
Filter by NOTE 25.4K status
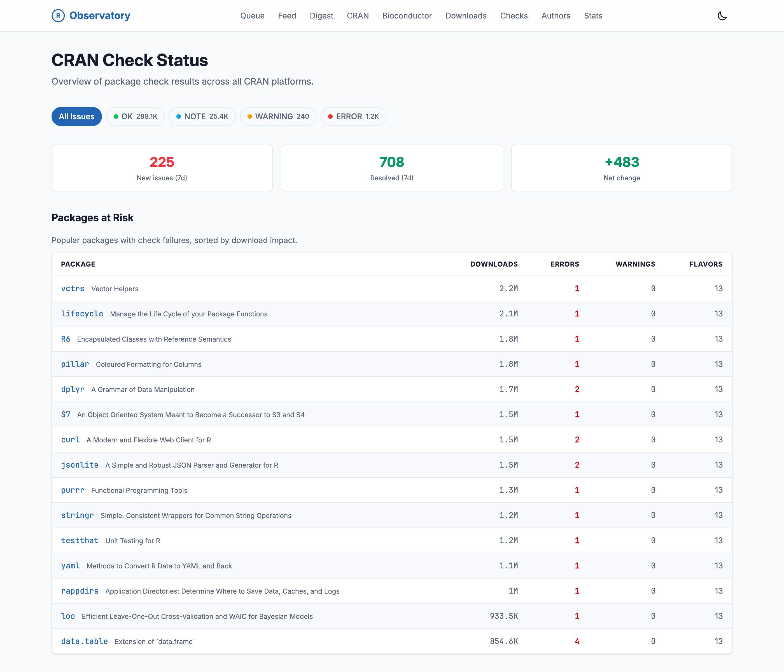(x=202, y=116)
